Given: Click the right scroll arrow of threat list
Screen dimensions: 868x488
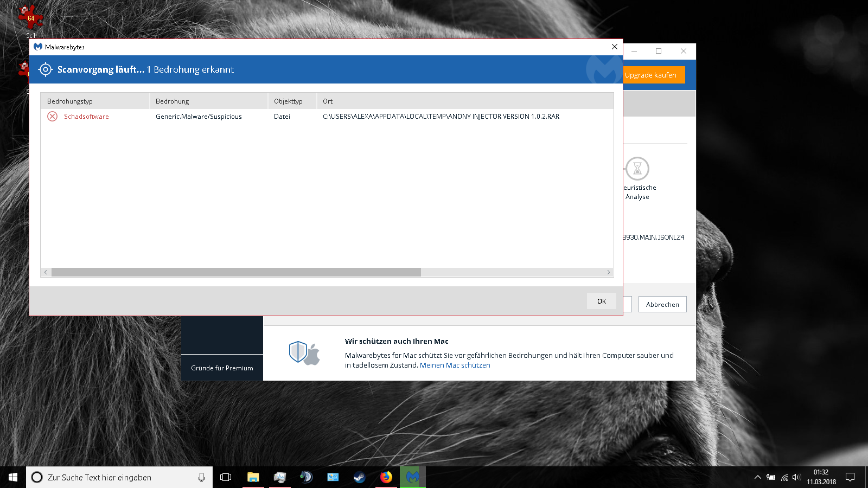Looking at the screenshot, I should point(609,272).
